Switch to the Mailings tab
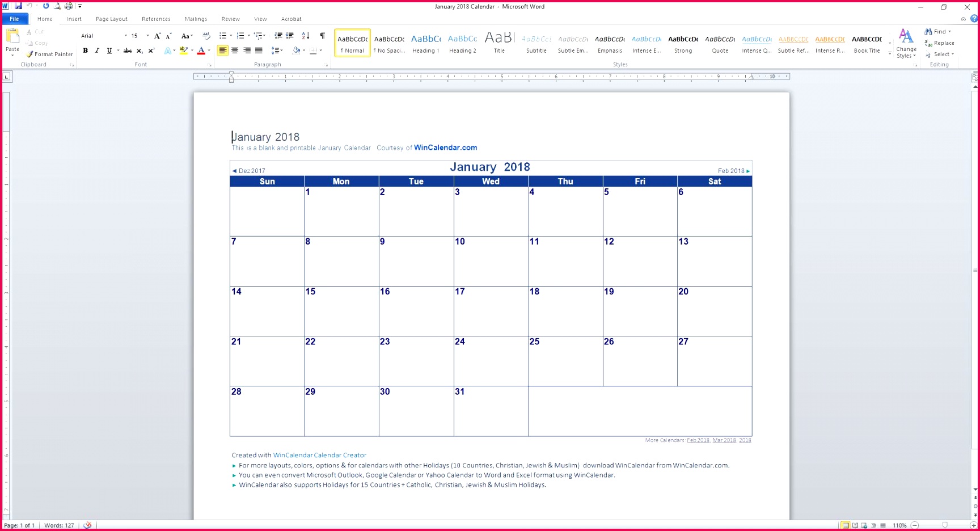This screenshot has height=531, width=980. coord(196,19)
